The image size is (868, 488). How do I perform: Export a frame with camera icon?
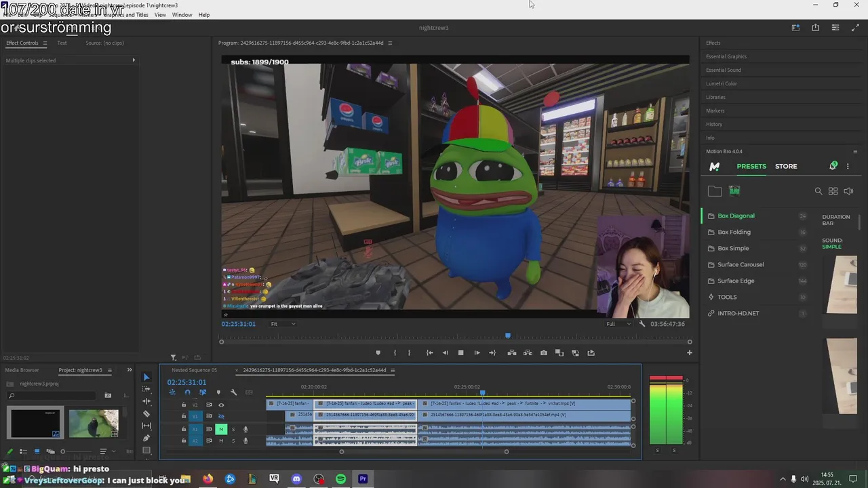click(x=544, y=352)
